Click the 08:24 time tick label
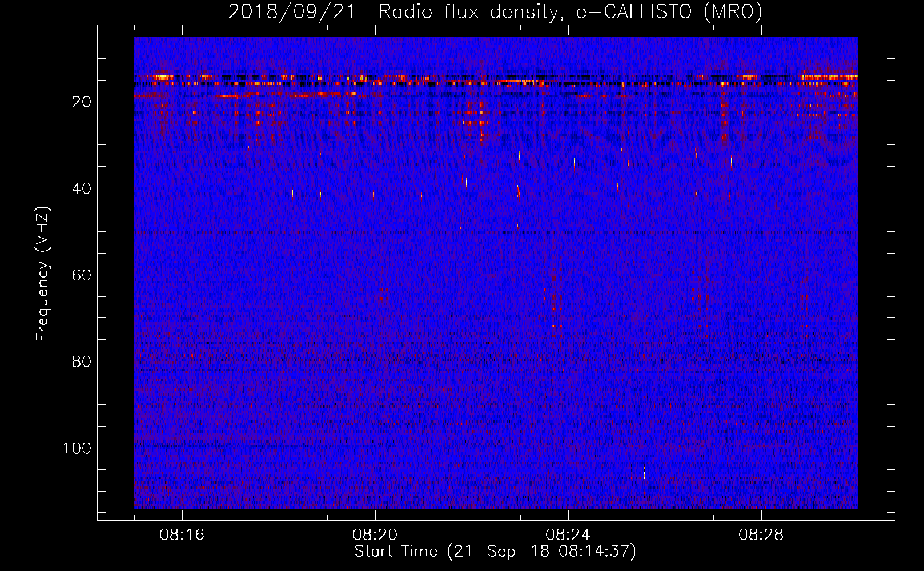The image size is (924, 571). [568, 535]
